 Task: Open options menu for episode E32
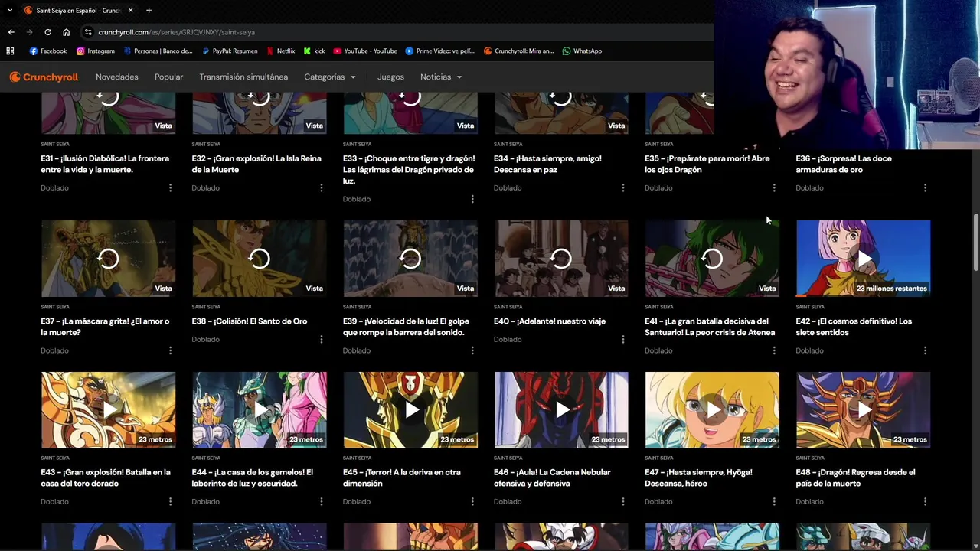[x=321, y=187]
